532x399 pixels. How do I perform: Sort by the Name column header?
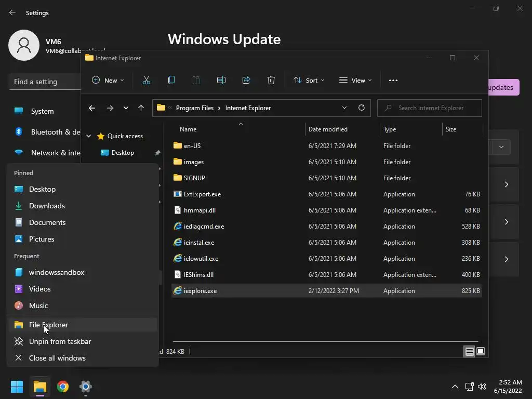tap(188, 129)
